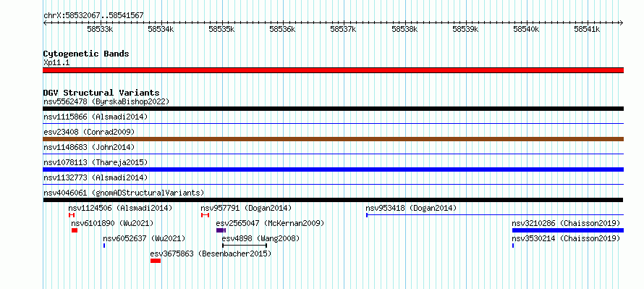Click the 58539k ruler tick label
The height and width of the screenshot is (289, 644).
465,29
